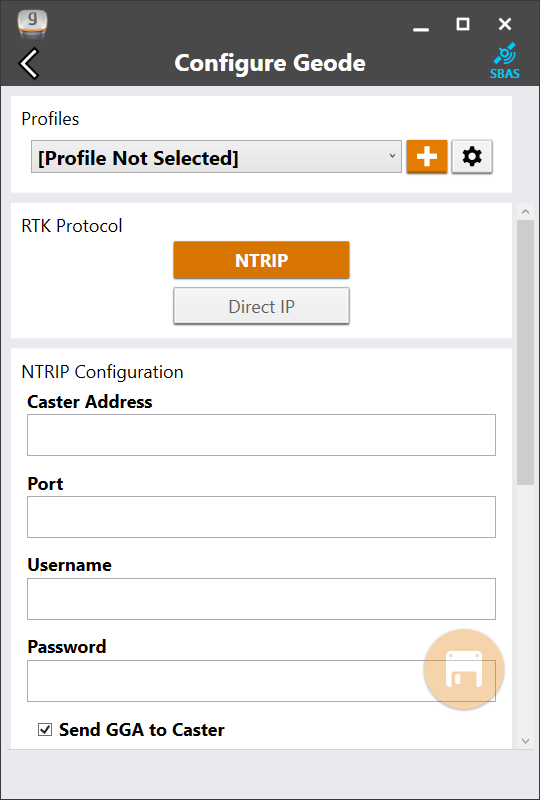This screenshot has width=540, height=800.
Task: Switch RTK protocol to Direct IP
Action: coord(261,306)
